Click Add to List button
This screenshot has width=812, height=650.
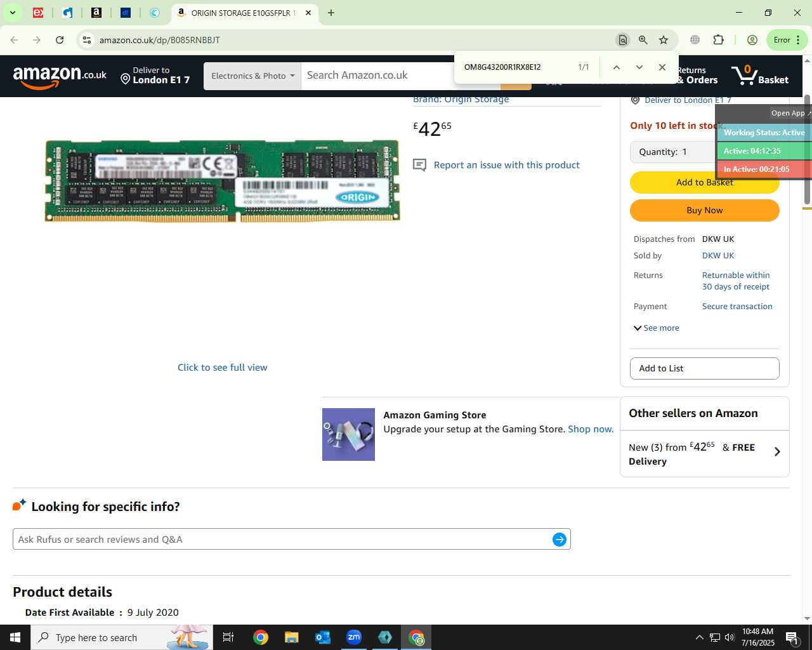705,368
